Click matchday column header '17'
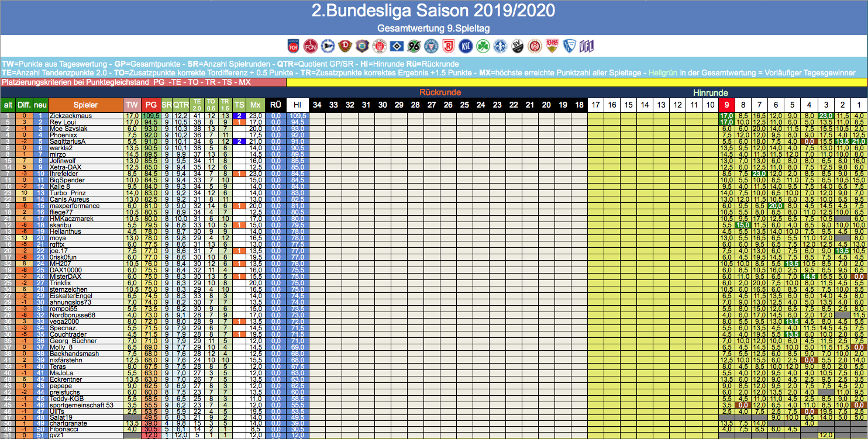Image resolution: width=868 pixels, height=439 pixels. coord(595,105)
